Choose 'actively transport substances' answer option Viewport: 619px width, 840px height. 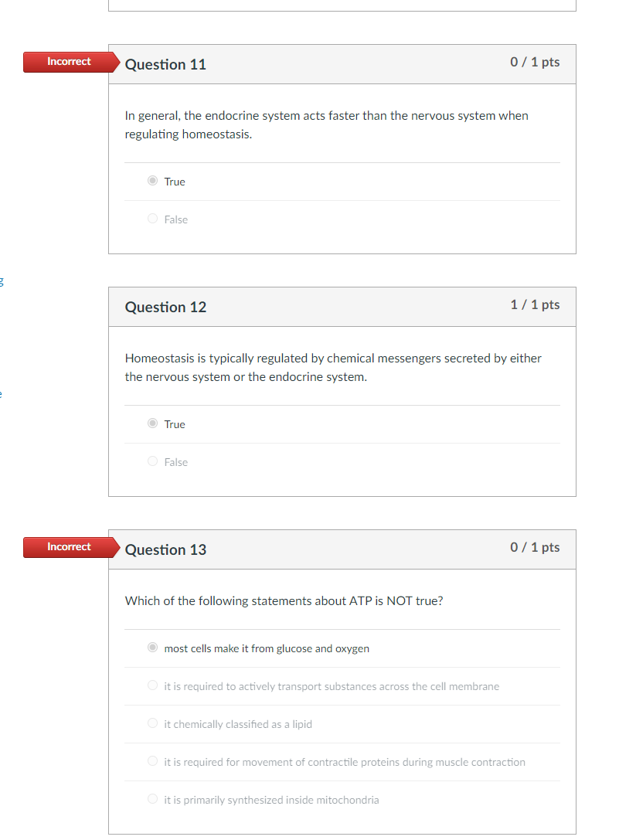click(x=153, y=685)
